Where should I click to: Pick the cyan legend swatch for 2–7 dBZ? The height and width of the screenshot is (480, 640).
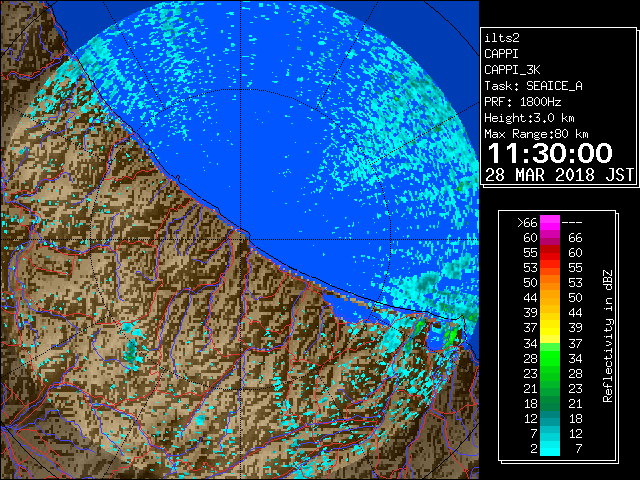coord(550,448)
